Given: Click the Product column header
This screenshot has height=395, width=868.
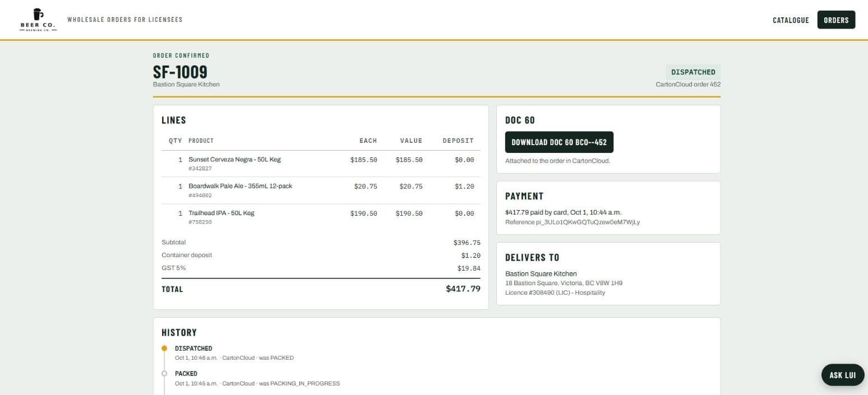Looking at the screenshot, I should point(201,141).
